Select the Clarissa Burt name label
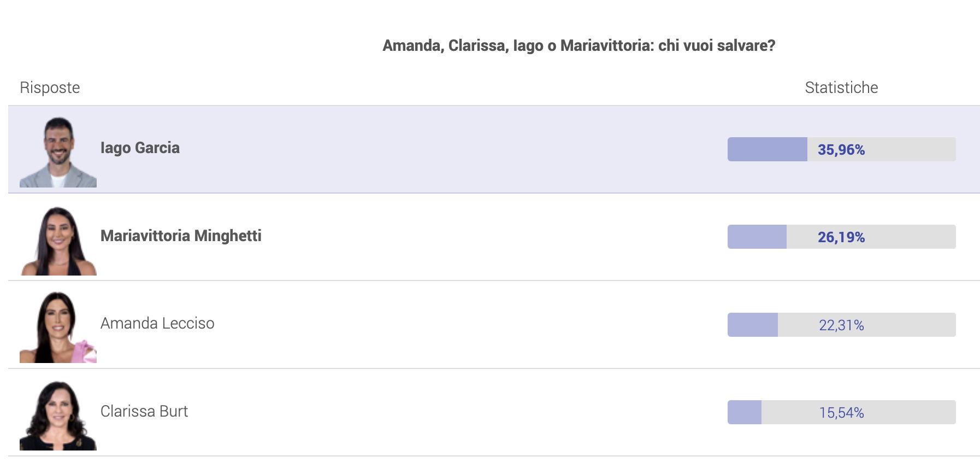980x468 pixels. (144, 411)
